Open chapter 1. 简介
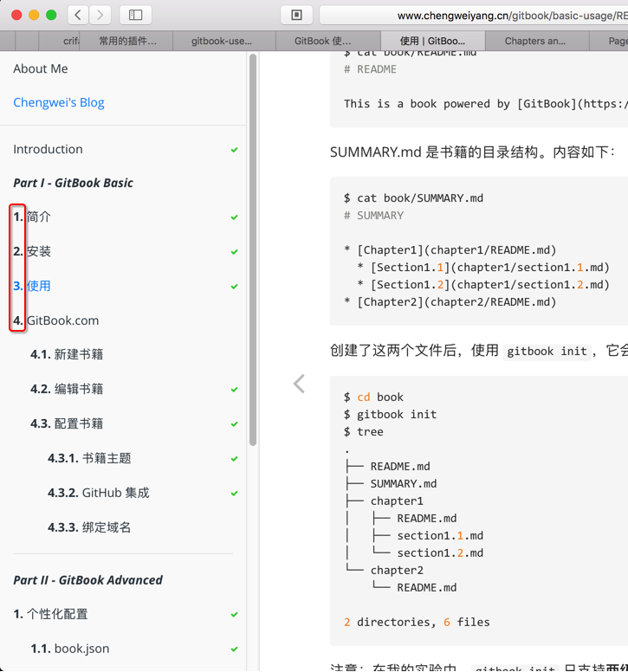 pyautogui.click(x=32, y=216)
